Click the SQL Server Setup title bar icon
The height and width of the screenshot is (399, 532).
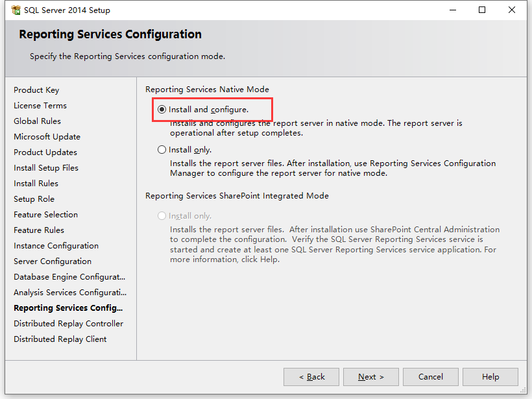(x=16, y=10)
